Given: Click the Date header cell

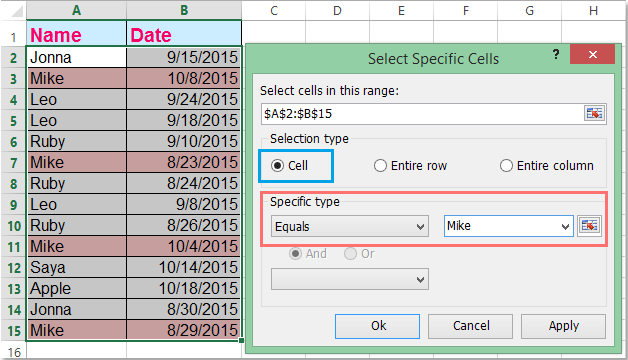Looking at the screenshot, I should (184, 34).
